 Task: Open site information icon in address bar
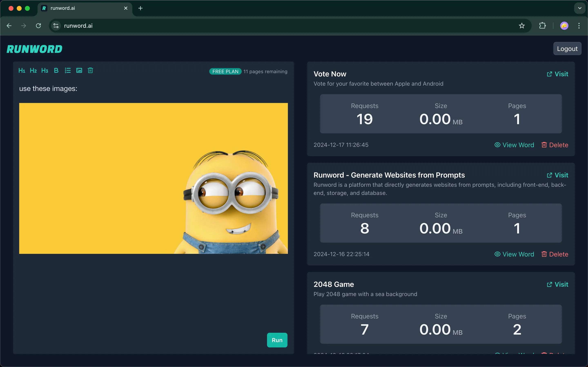coord(56,26)
